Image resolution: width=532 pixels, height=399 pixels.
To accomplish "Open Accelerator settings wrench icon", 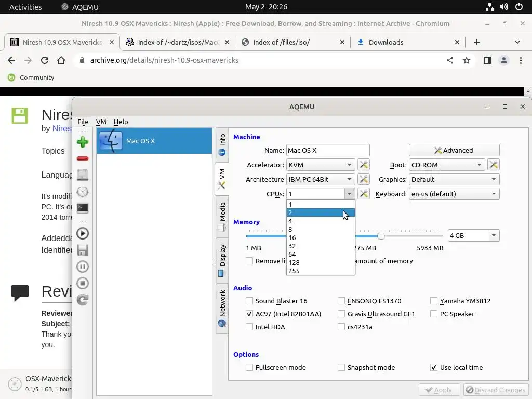I will (x=363, y=165).
